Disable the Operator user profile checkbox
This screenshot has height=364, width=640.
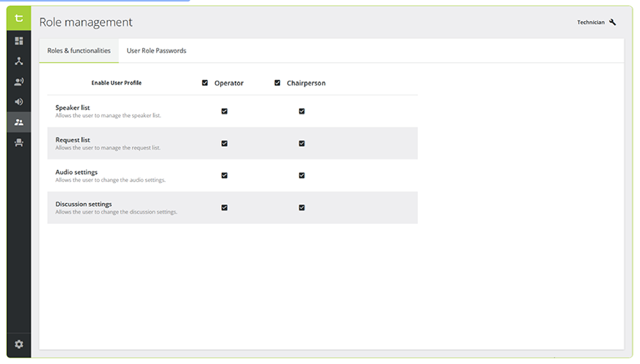click(x=205, y=83)
